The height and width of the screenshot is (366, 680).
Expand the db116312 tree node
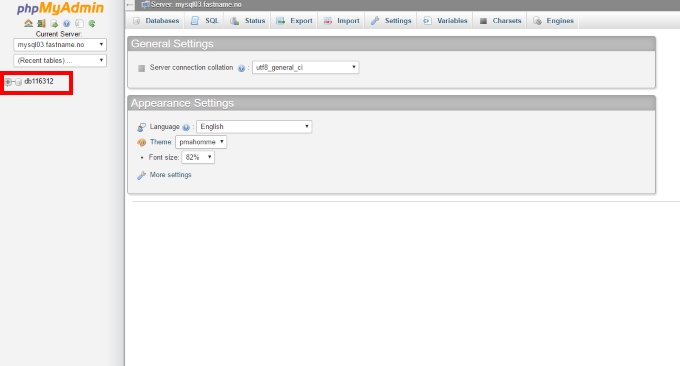tap(8, 82)
